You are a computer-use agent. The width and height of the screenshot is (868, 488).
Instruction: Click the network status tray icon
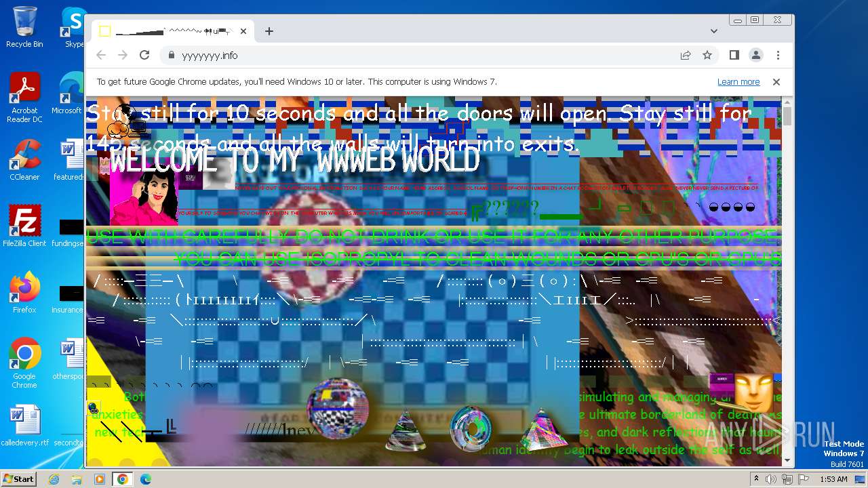pyautogui.click(x=787, y=479)
